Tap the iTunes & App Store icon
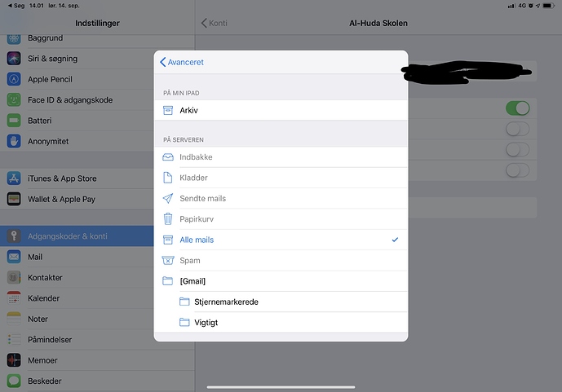 (x=14, y=178)
